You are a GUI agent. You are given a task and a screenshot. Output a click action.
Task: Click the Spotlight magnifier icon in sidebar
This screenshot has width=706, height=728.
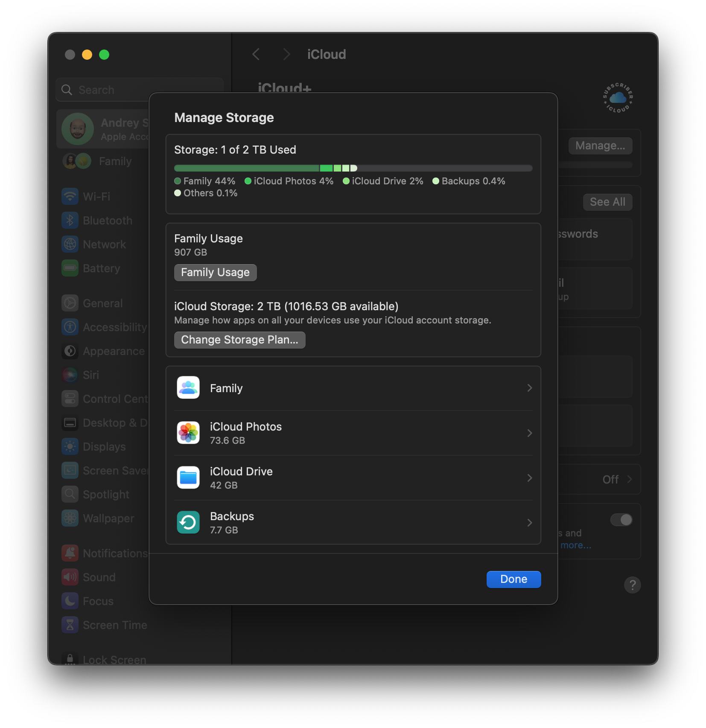70,494
